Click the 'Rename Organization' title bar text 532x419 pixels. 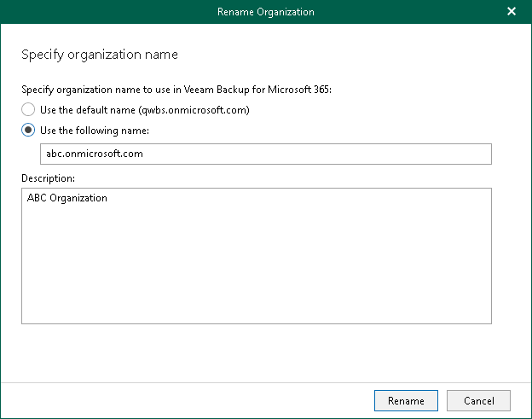266,12
